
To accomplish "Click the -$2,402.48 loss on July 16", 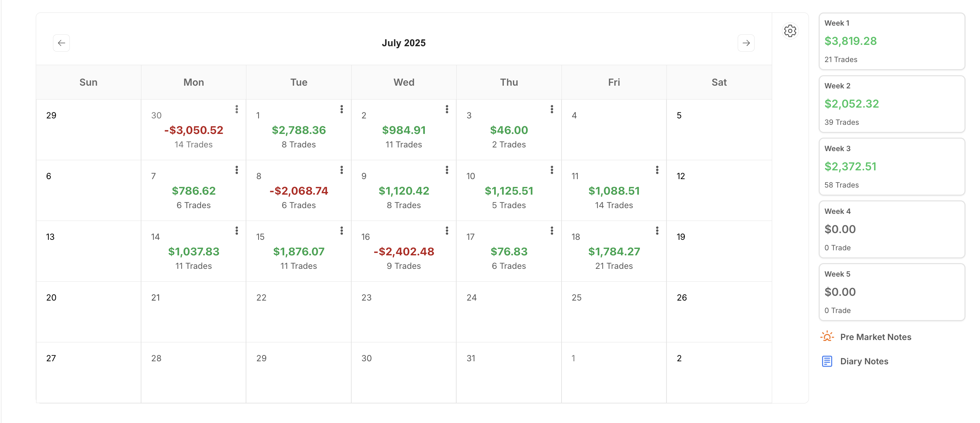I will pyautogui.click(x=404, y=251).
